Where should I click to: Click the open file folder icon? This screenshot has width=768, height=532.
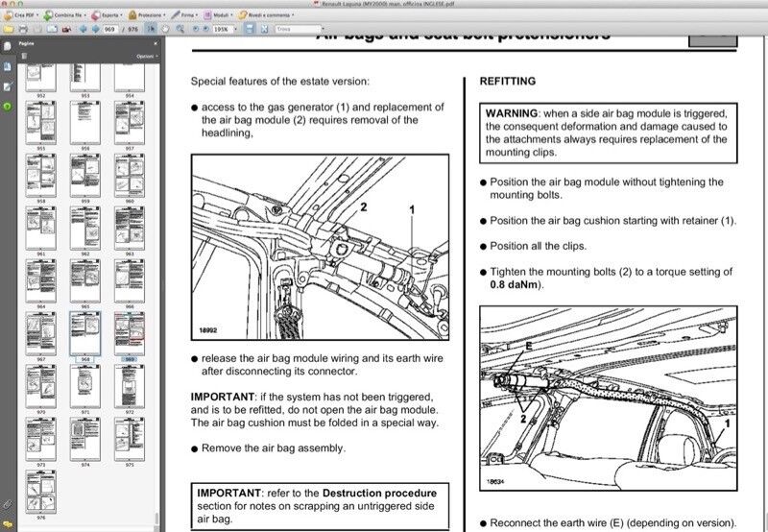(x=9, y=29)
